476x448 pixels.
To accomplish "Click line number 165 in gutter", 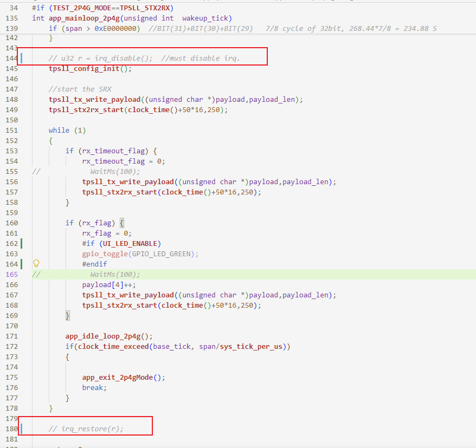I will click(12, 275).
